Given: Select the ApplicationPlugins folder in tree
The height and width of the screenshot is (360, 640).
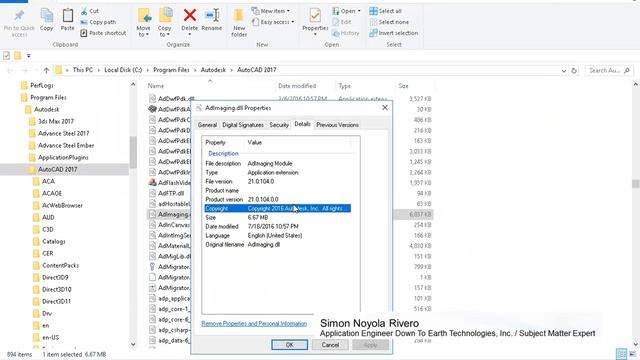Looking at the screenshot, I should (x=63, y=157).
